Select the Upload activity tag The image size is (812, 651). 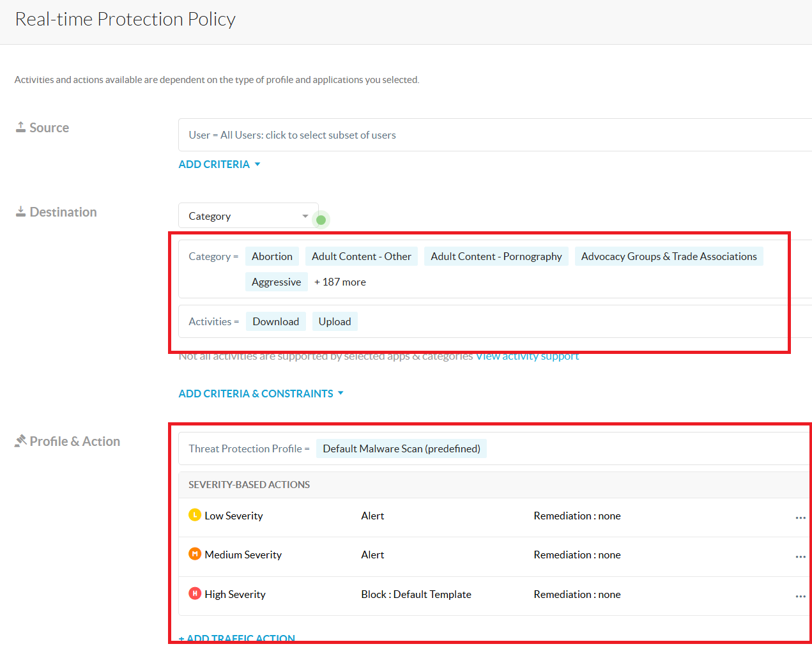pyautogui.click(x=335, y=321)
